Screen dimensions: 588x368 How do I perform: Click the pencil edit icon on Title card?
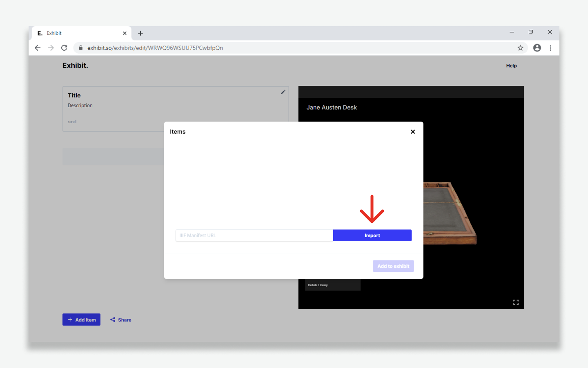click(x=283, y=92)
